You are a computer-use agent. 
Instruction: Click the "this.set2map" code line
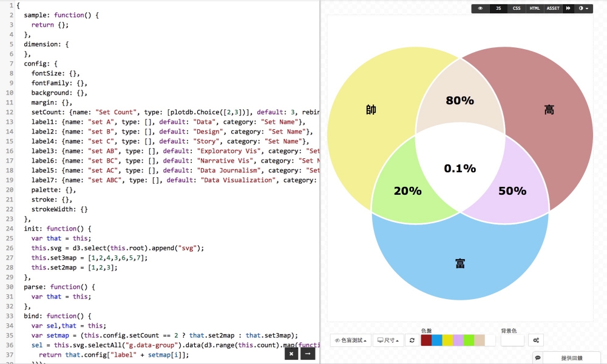(74, 268)
